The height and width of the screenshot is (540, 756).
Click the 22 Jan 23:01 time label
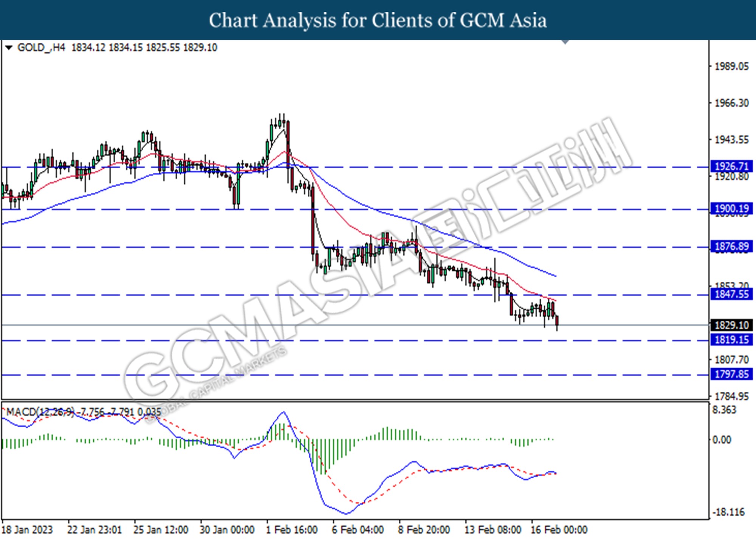pyautogui.click(x=94, y=530)
